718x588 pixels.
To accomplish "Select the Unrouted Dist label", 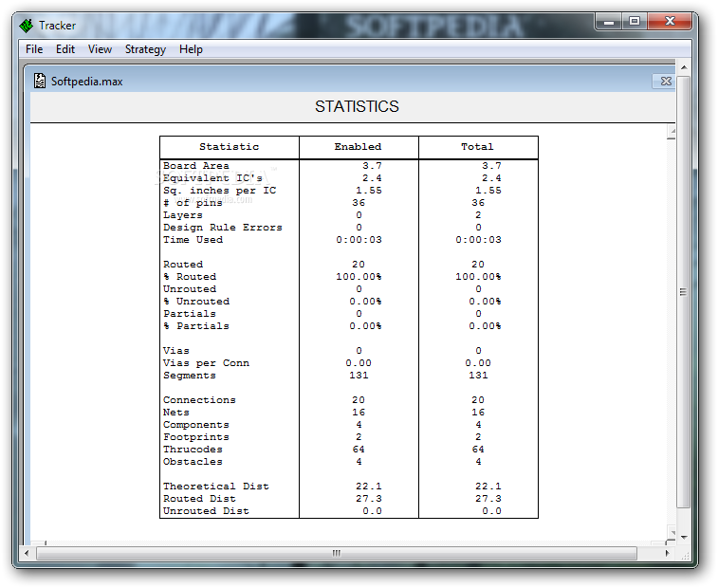I will point(206,512).
